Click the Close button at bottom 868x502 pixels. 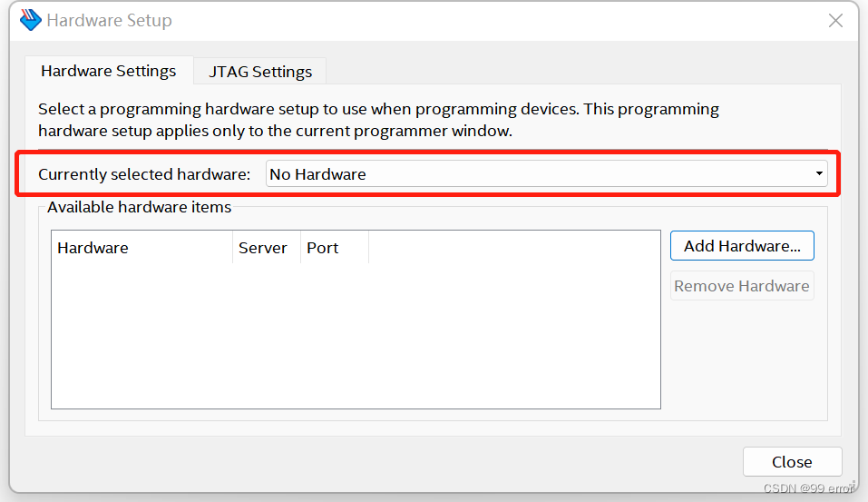click(x=792, y=461)
